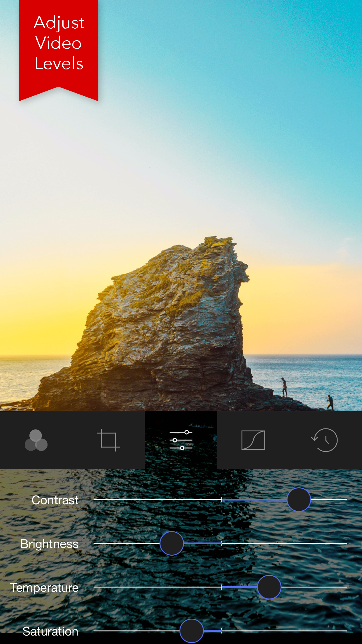362x644 pixels.
Task: Click the Contrast slider center tick
Action: 221,500
